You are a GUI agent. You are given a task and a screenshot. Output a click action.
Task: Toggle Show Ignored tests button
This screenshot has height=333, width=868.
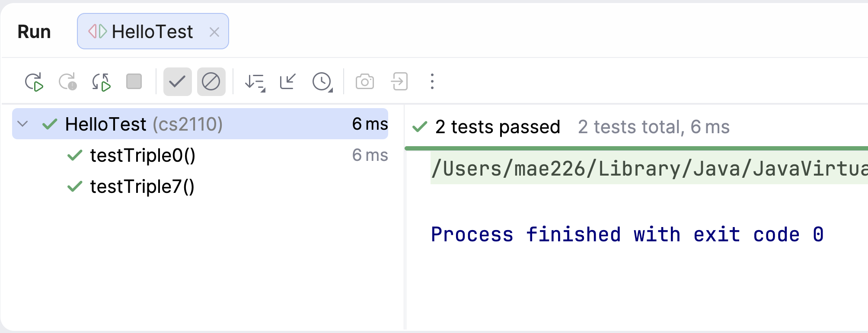(x=211, y=82)
